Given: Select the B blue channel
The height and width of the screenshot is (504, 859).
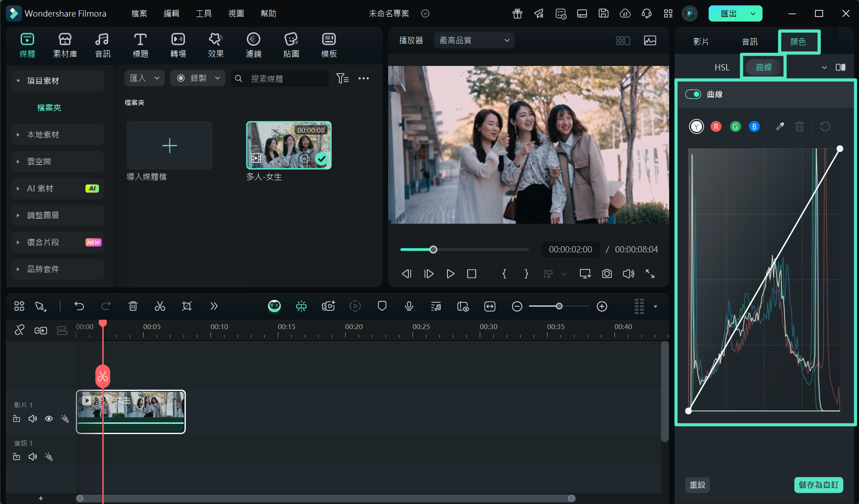Looking at the screenshot, I should [754, 126].
